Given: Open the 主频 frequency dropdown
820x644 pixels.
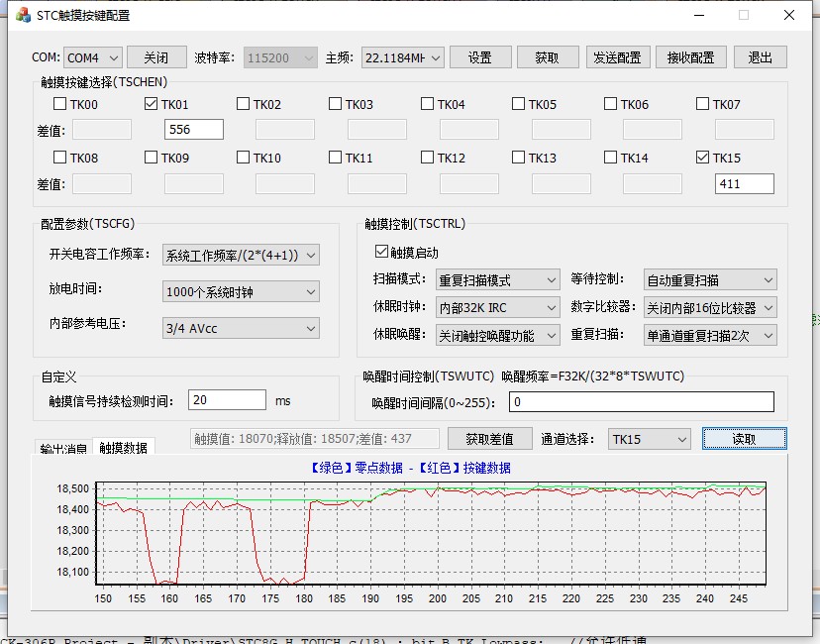Looking at the screenshot, I should [403, 57].
